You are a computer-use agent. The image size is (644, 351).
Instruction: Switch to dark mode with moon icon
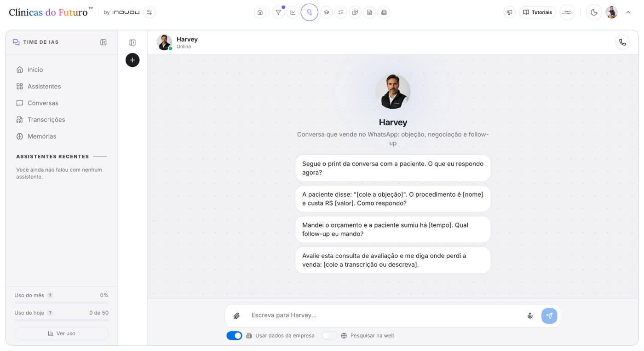(x=594, y=12)
